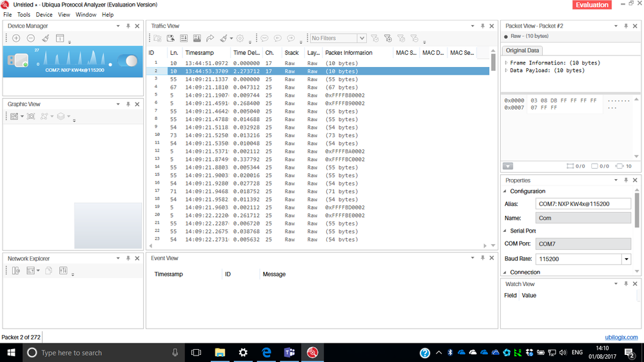Add a new device in Device Manager
The width and height of the screenshot is (644, 362).
coord(16,38)
